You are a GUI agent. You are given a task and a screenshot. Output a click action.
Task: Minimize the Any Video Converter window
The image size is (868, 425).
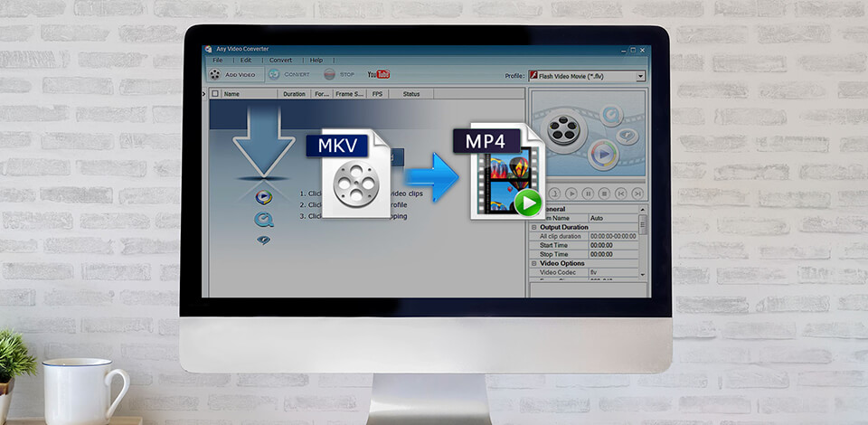click(x=624, y=50)
